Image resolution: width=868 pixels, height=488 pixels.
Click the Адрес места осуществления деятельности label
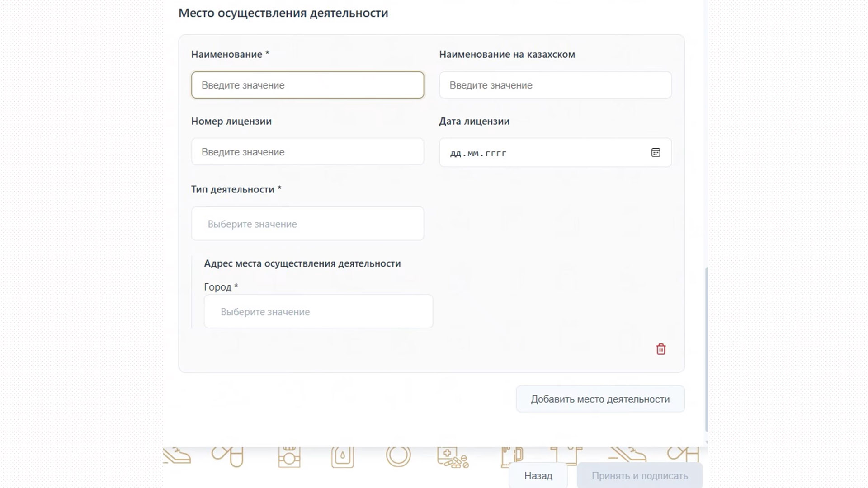[x=302, y=263]
